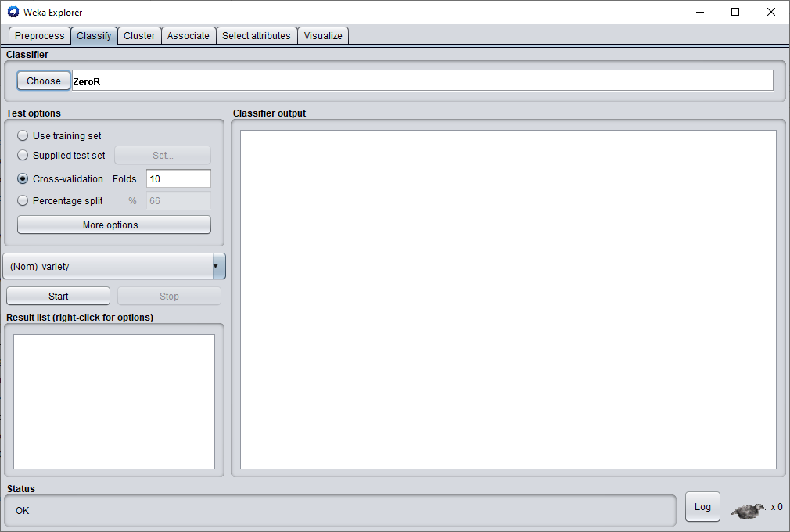The image size is (790, 532).
Task: Choose the Cross-validation radio option
Action: point(23,178)
